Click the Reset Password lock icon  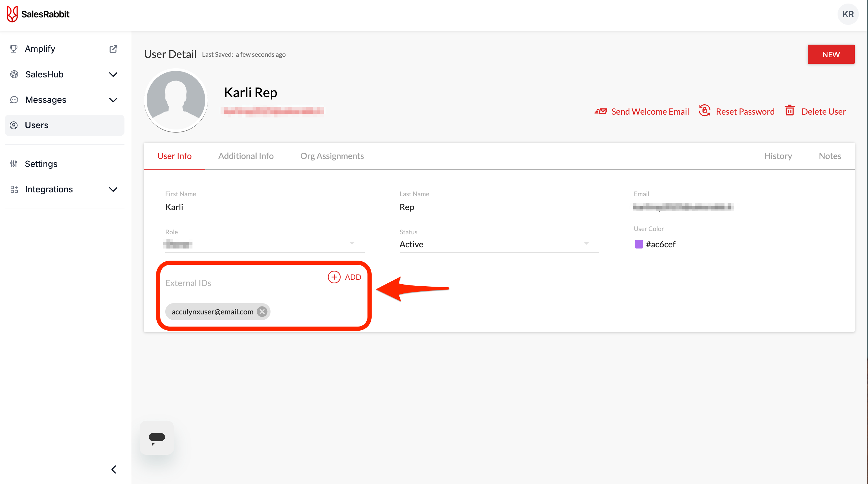click(x=704, y=111)
